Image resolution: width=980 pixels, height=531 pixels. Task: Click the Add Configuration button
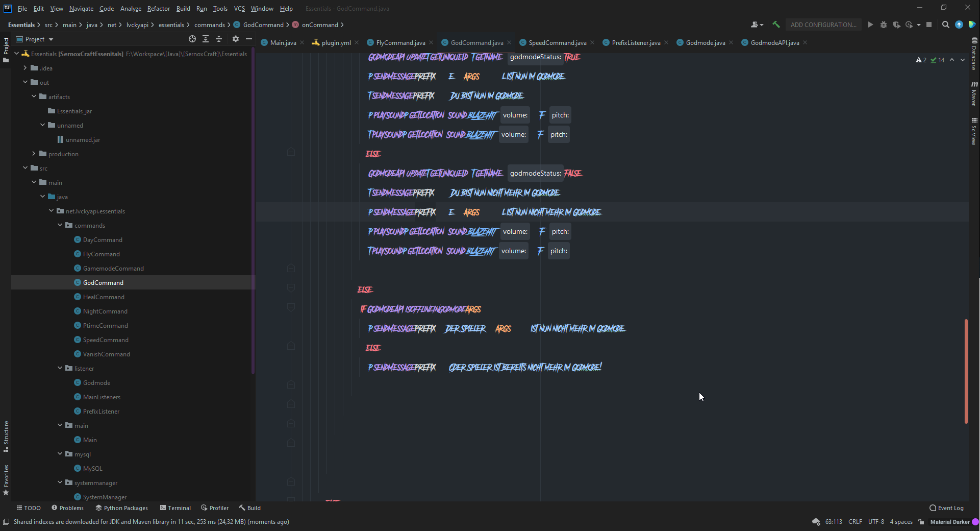pyautogui.click(x=823, y=25)
